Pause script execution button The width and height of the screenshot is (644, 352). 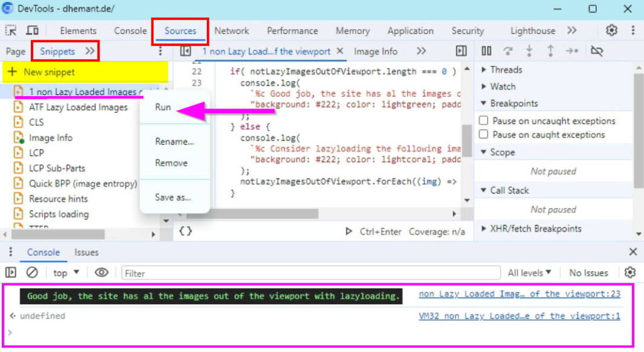tap(486, 51)
